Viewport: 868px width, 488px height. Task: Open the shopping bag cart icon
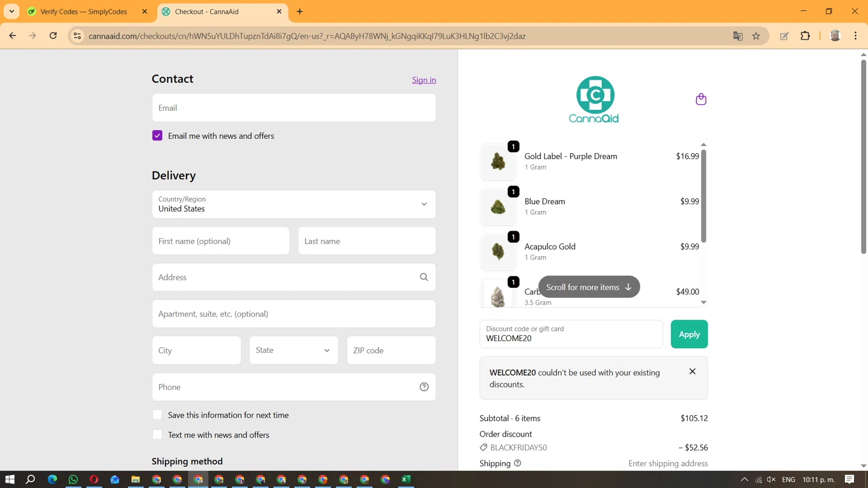pyautogui.click(x=701, y=99)
